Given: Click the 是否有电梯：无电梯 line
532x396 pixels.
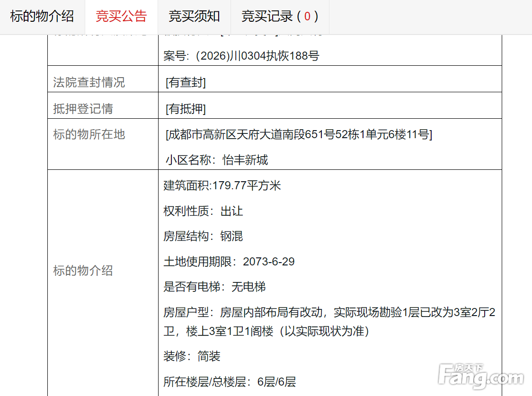Looking at the screenshot, I should point(214,287).
